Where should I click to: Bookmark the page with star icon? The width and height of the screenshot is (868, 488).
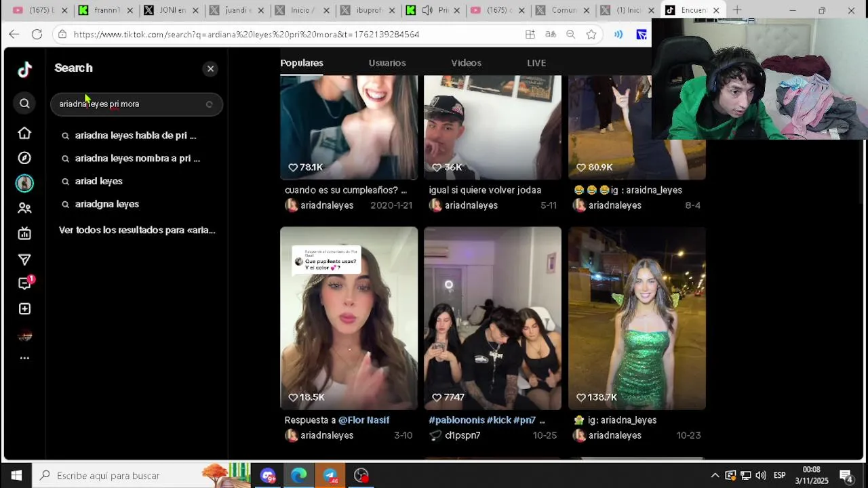(591, 35)
